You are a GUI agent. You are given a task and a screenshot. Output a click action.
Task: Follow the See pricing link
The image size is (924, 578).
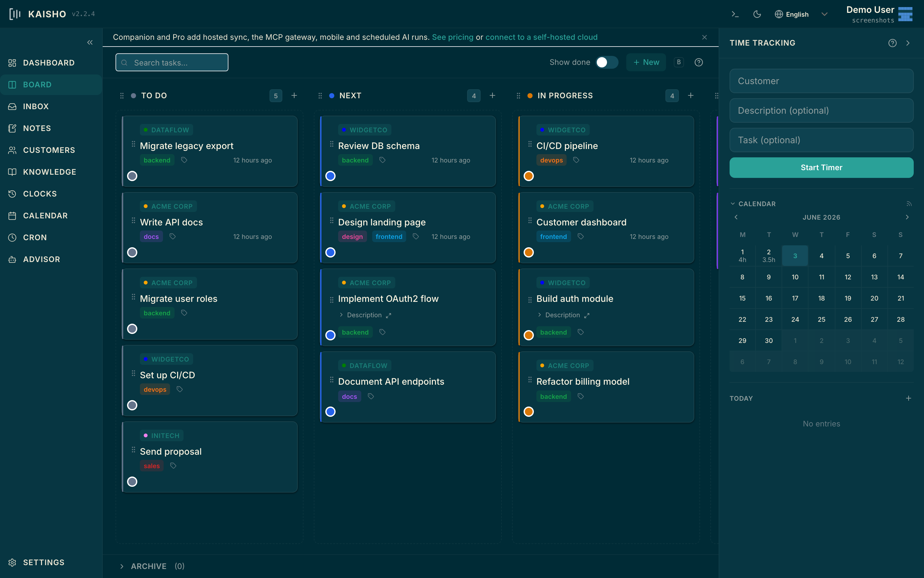452,37
